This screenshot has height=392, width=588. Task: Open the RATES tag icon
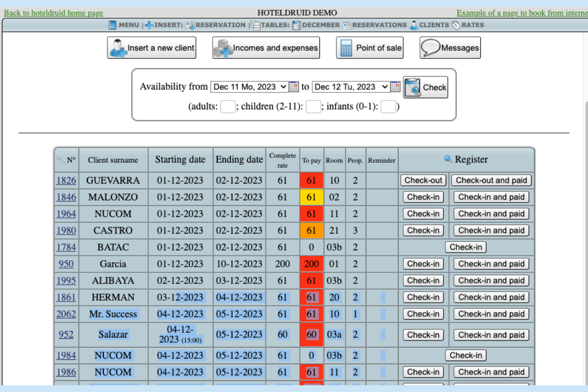455,25
